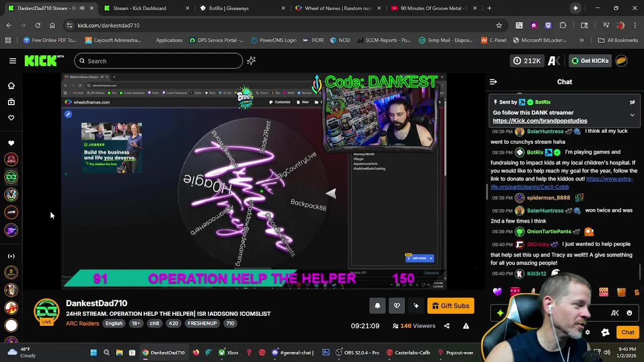Mute the DankestDad710 browser tab audio

[82, 8]
